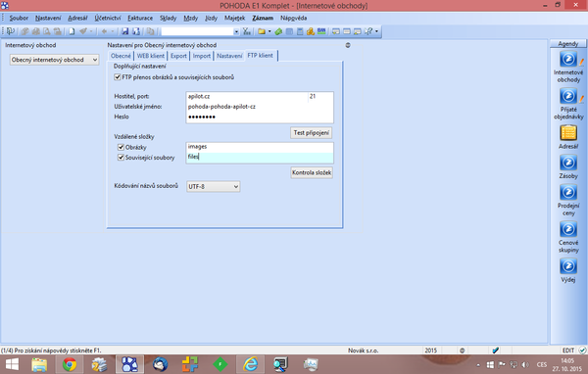This screenshot has height=374, width=588.
Task: Click the Windows Start button
Action: coord(12,364)
